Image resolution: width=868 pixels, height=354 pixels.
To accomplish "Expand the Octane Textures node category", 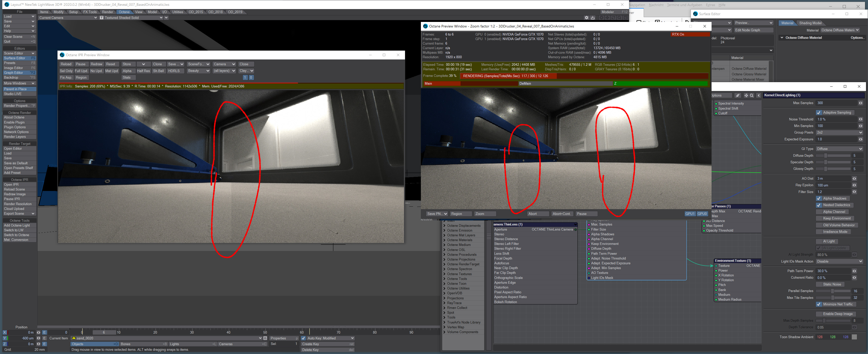I will coord(444,274).
